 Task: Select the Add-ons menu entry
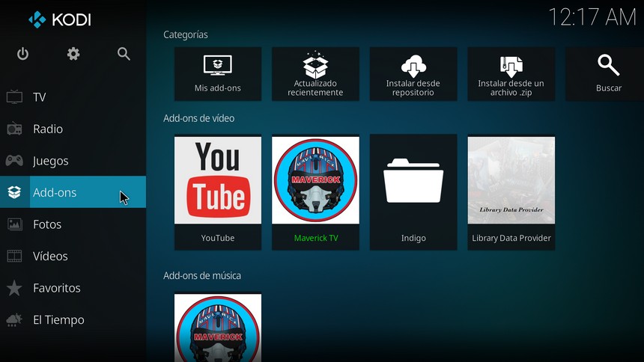[73, 192]
